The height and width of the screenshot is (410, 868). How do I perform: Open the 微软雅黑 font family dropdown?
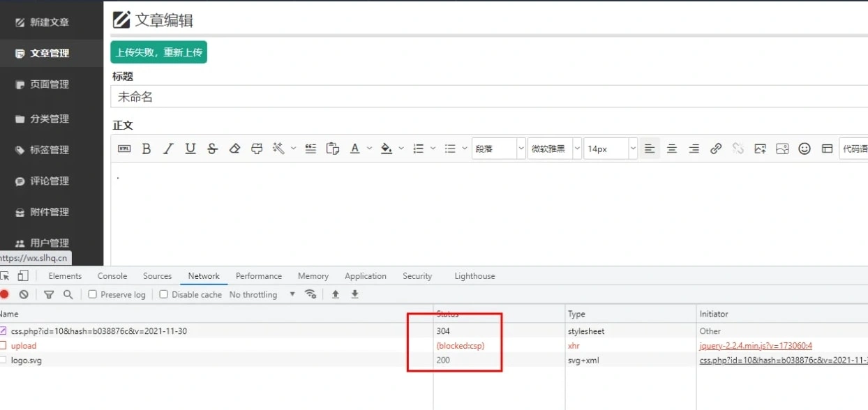pyautogui.click(x=554, y=149)
